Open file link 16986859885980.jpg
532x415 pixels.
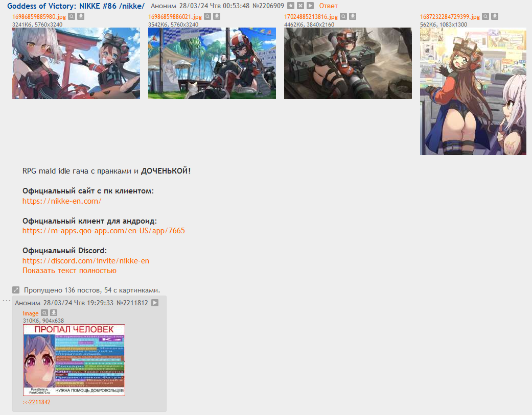[x=39, y=17]
